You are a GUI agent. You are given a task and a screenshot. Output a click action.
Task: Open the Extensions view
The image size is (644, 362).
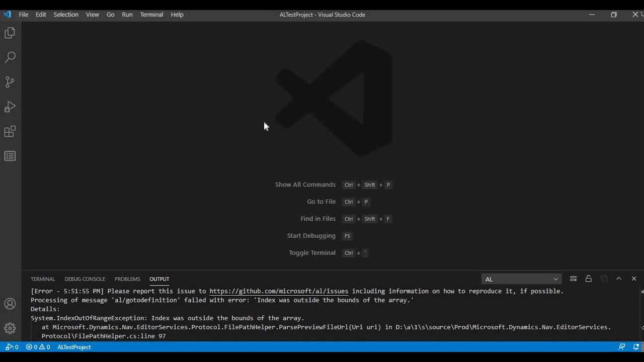pos(10,131)
